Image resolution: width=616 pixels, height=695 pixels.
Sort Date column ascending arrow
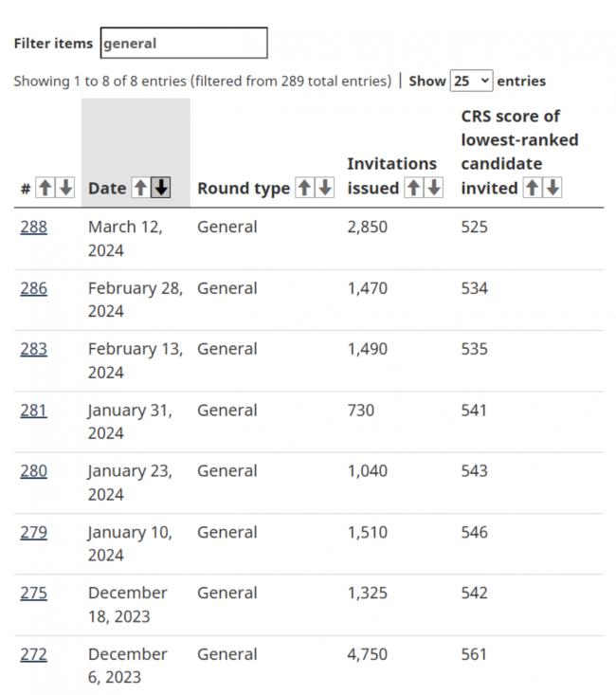[x=140, y=188]
